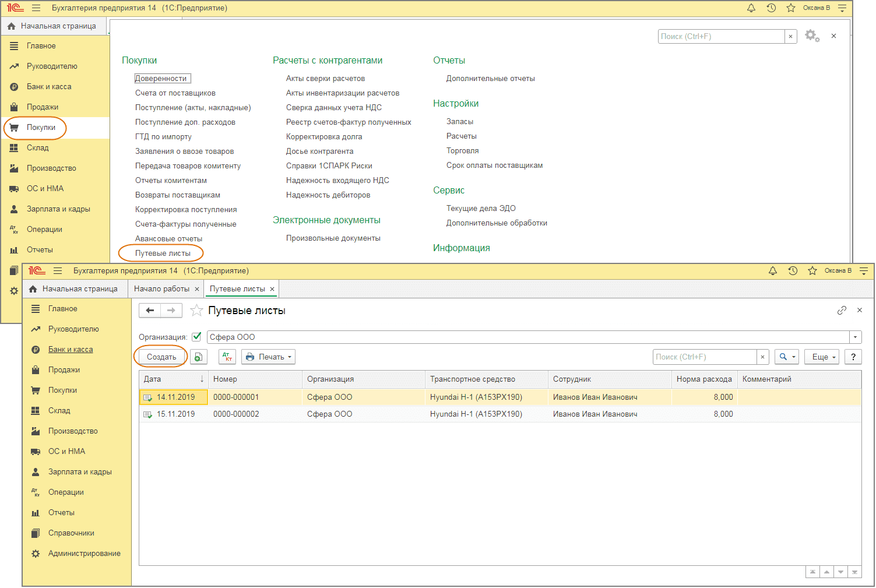This screenshot has height=588, width=876.
Task: Open Покупки section in back window sidebar
Action: [41, 128]
